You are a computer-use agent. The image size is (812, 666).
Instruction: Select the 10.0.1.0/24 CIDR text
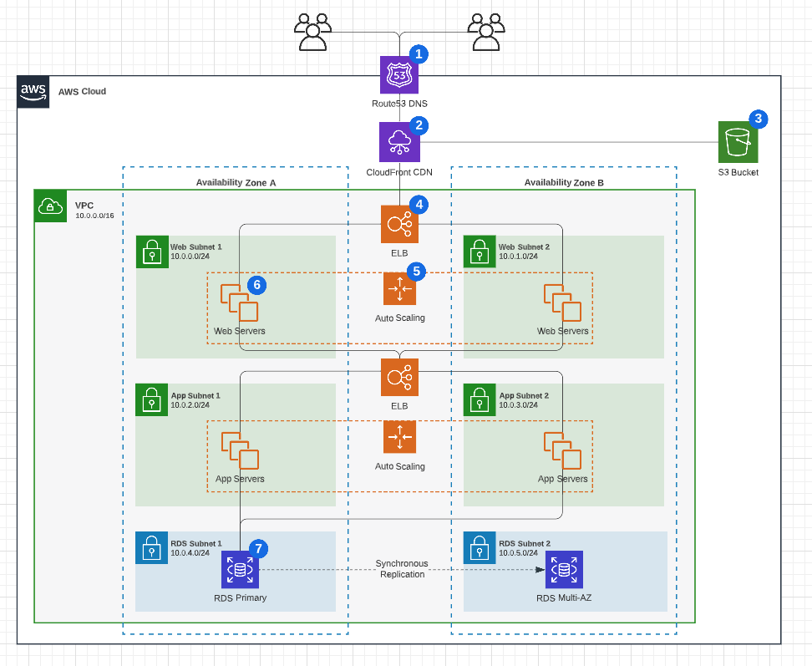pos(519,257)
